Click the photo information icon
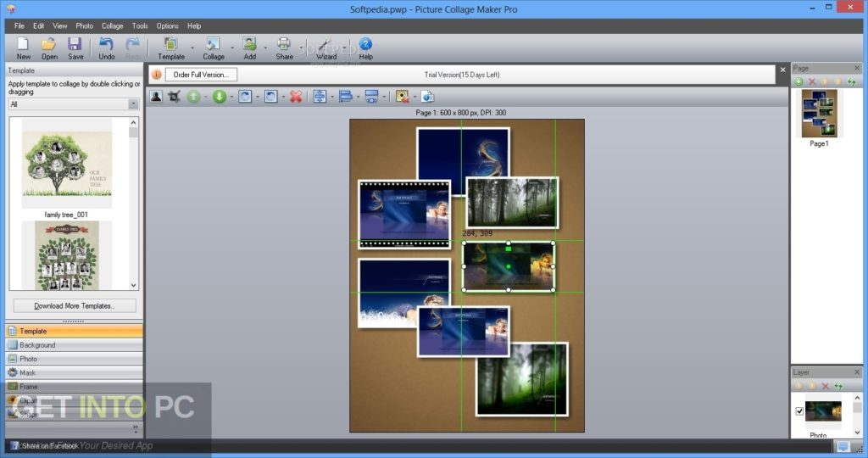Screen dimensions: 868x458 tap(427, 97)
